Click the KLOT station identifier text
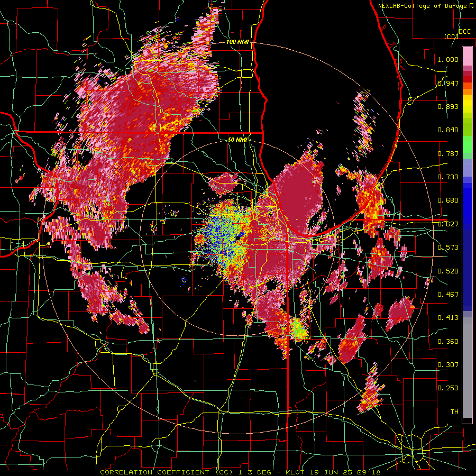Viewport: 476px width, 476px height. (x=295, y=472)
